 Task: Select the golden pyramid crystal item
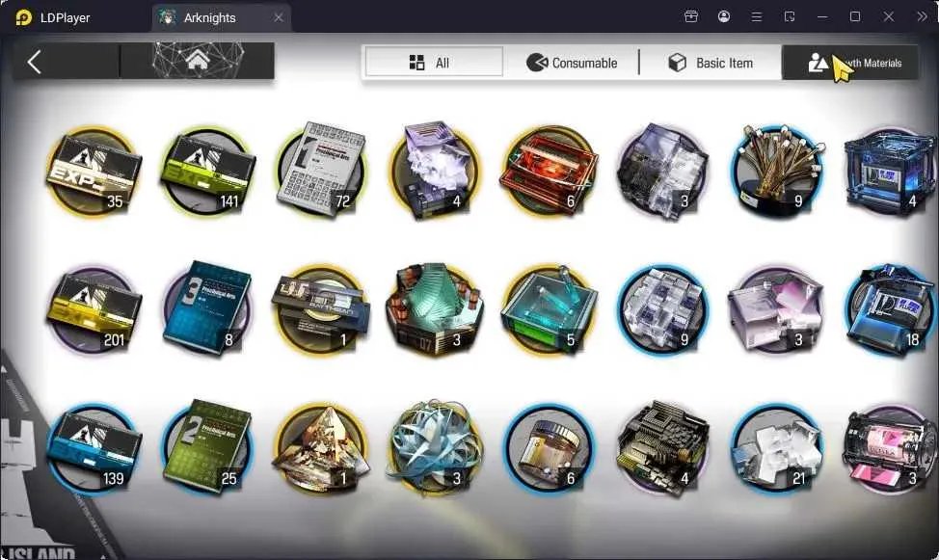point(321,448)
